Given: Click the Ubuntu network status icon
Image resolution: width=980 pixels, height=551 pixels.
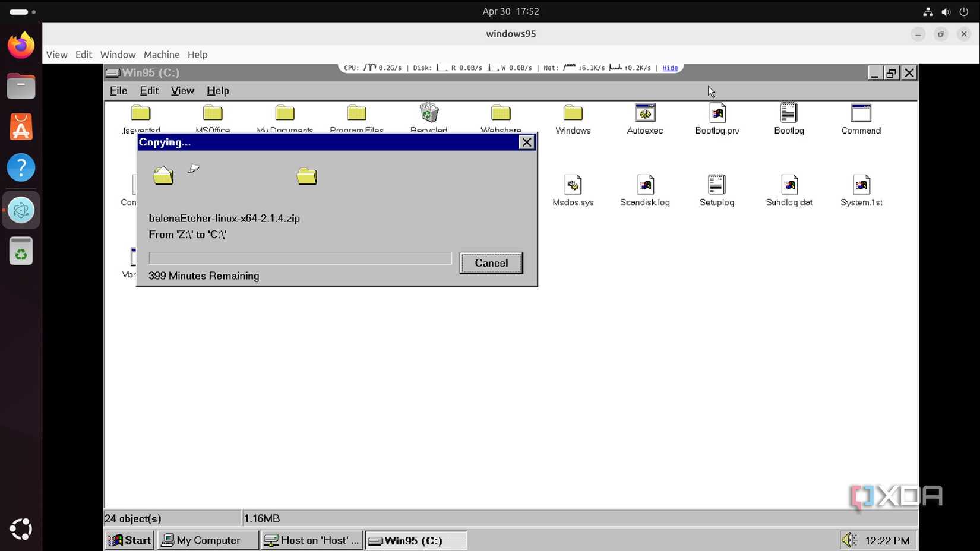Looking at the screenshot, I should point(928,11).
